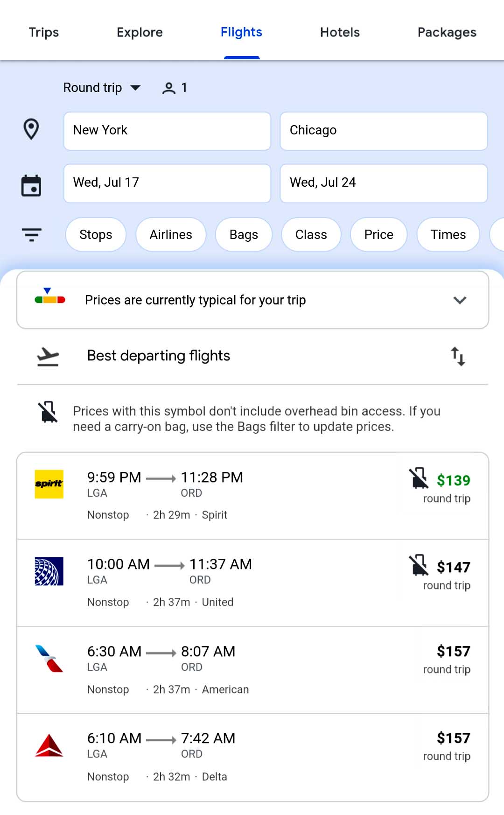Switch to the Explore tab

pos(140,32)
